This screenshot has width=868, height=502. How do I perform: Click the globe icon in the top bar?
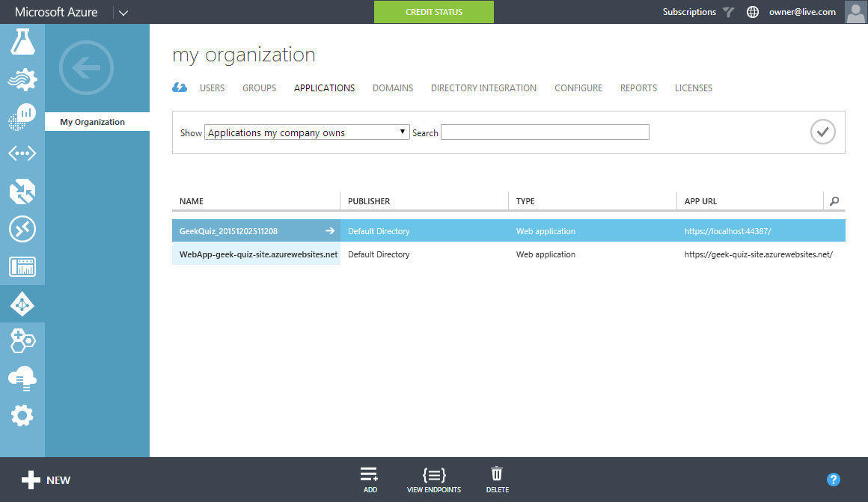(x=753, y=12)
